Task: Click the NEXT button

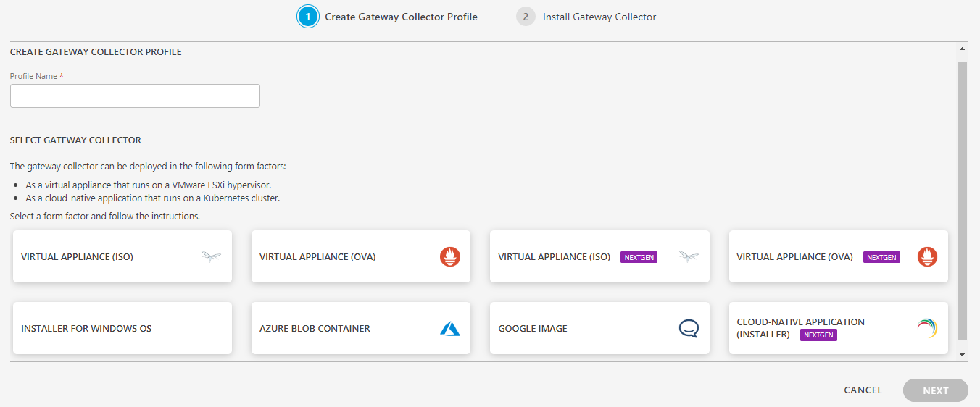Action: (936, 390)
